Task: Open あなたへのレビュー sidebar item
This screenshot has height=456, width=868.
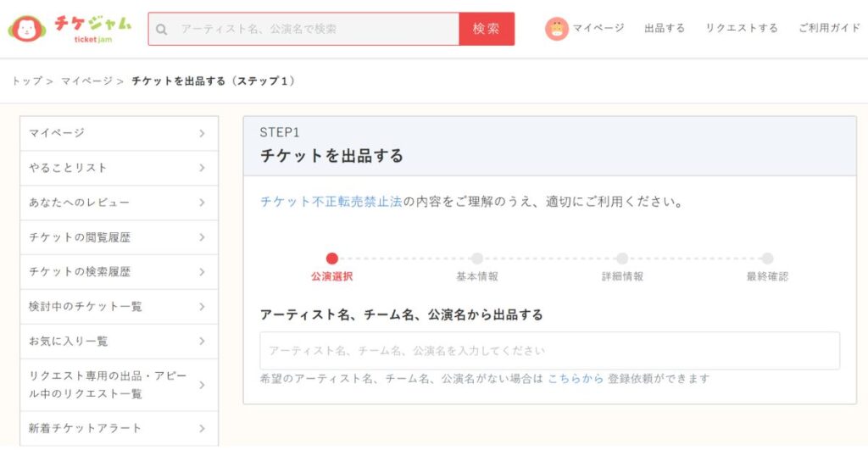Action: tap(119, 203)
